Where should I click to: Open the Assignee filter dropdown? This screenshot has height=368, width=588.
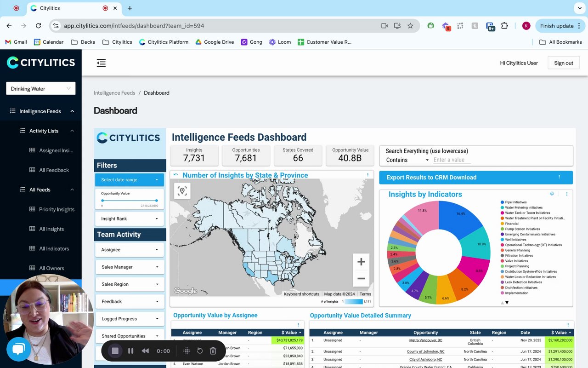point(130,250)
